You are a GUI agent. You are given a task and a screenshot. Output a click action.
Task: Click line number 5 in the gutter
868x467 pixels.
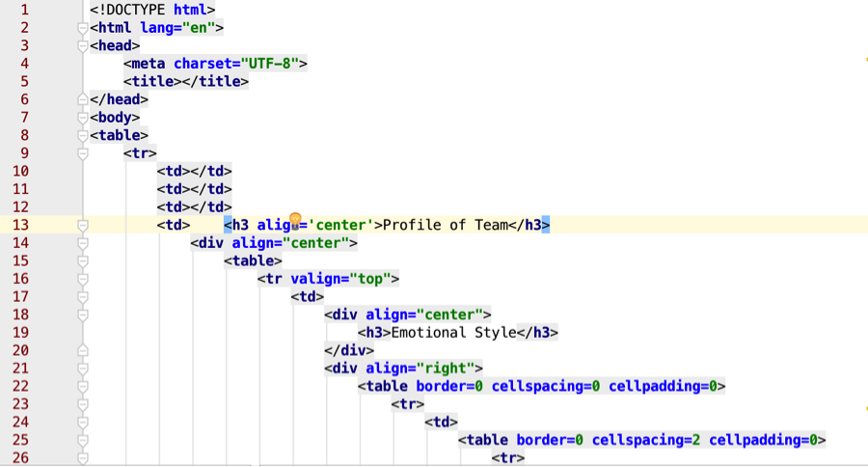click(24, 81)
